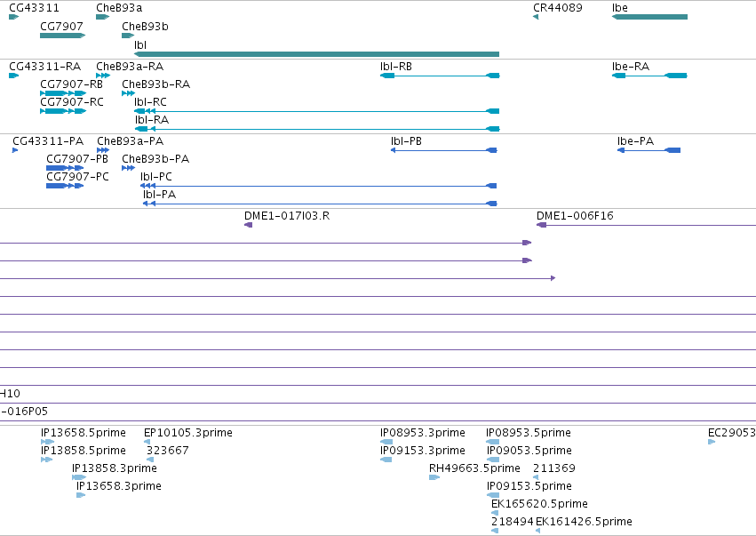Select the IP13858.3prime EST glyph
The width and height of the screenshot is (756, 536).
79,477
